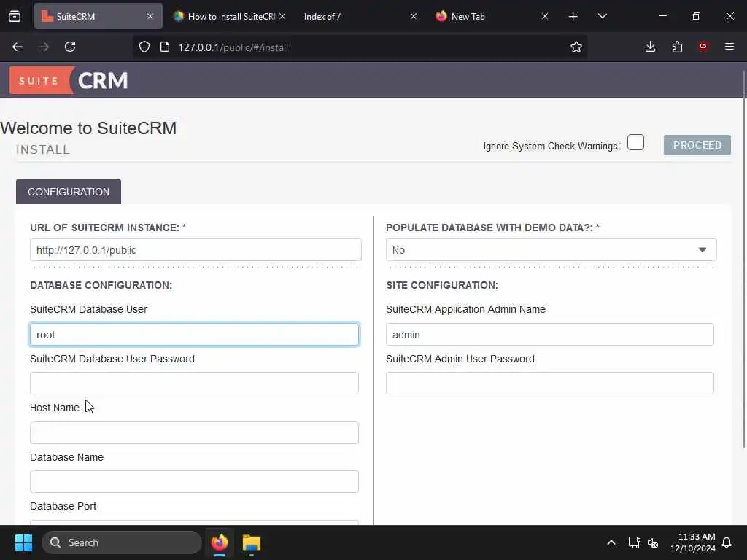Click the DATABASE CONFIGURATION label
The image size is (747, 560).
101,285
